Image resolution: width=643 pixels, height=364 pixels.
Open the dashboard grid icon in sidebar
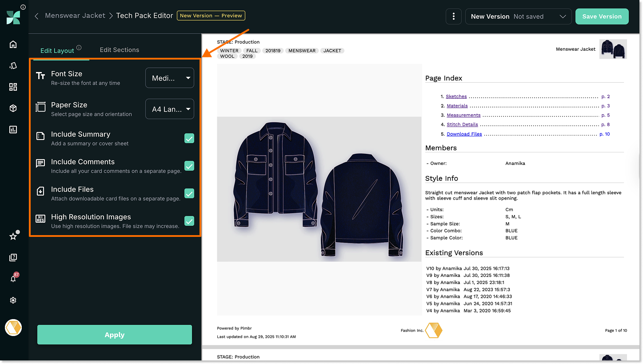pos(13,87)
